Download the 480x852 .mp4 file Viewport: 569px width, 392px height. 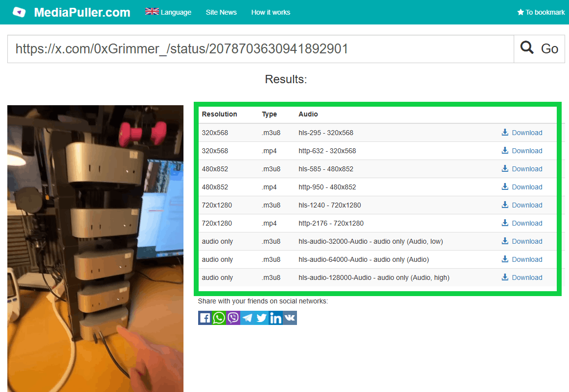click(522, 187)
